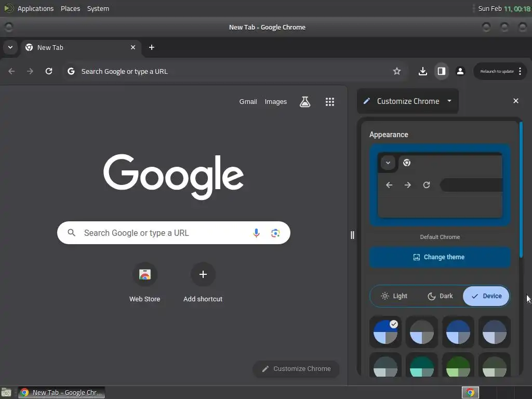The width and height of the screenshot is (532, 399).
Task: Click the show desktop icon in the bottom panel
Action: point(6,393)
